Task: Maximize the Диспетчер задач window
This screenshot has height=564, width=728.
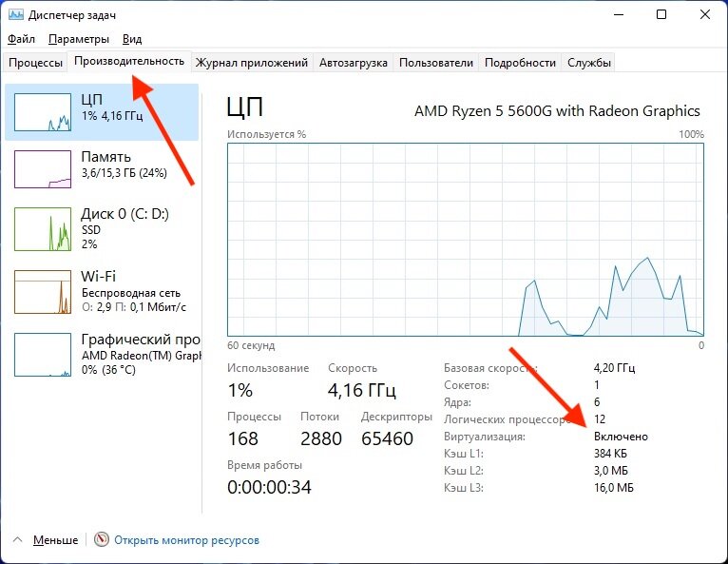Action: coord(661,14)
